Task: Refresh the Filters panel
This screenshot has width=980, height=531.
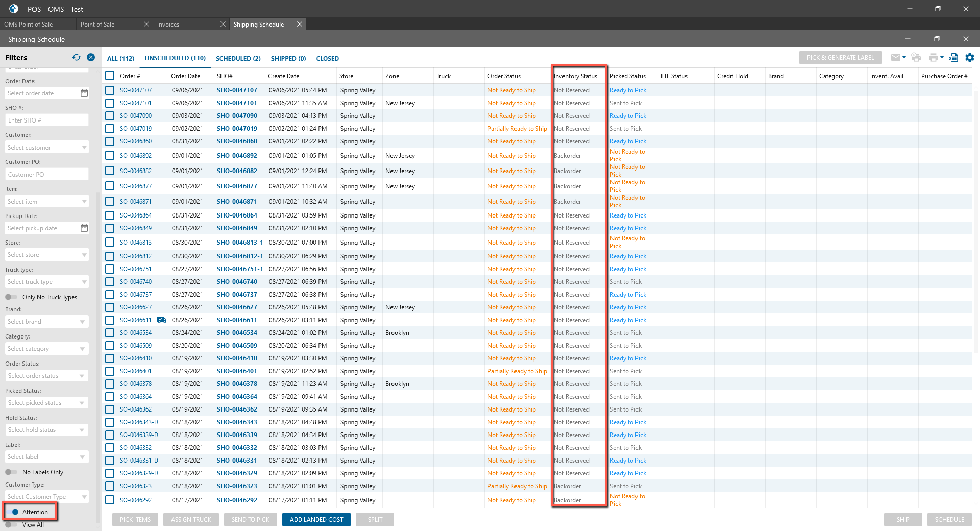Action: click(77, 58)
